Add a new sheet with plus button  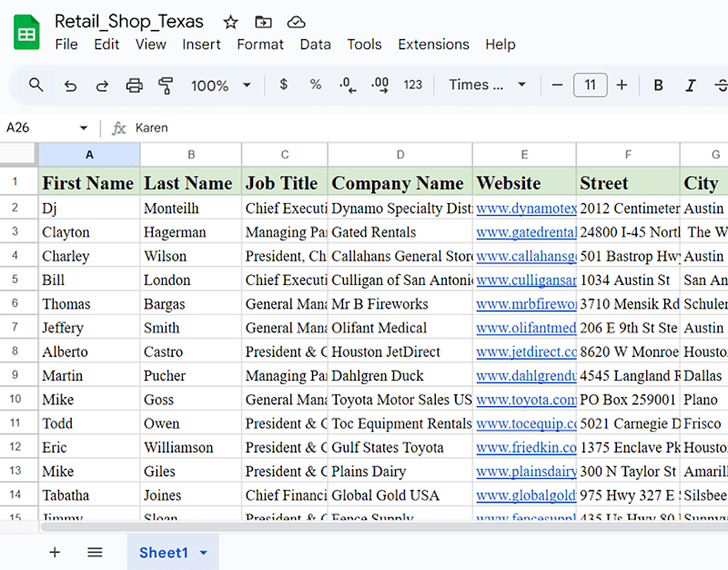[55, 553]
